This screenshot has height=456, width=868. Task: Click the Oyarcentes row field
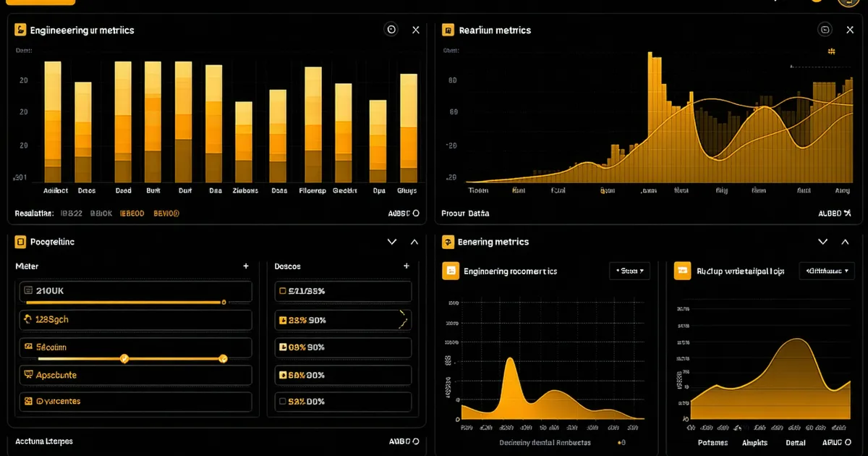coord(135,402)
